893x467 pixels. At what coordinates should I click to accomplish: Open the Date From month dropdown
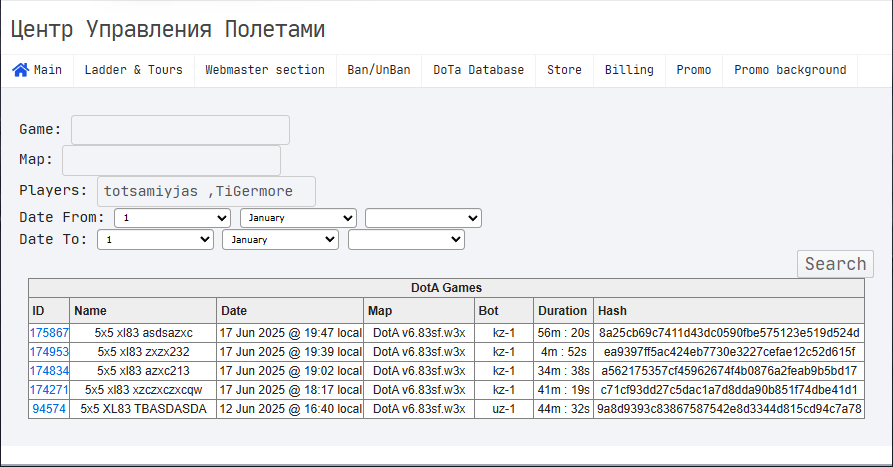[298, 218]
